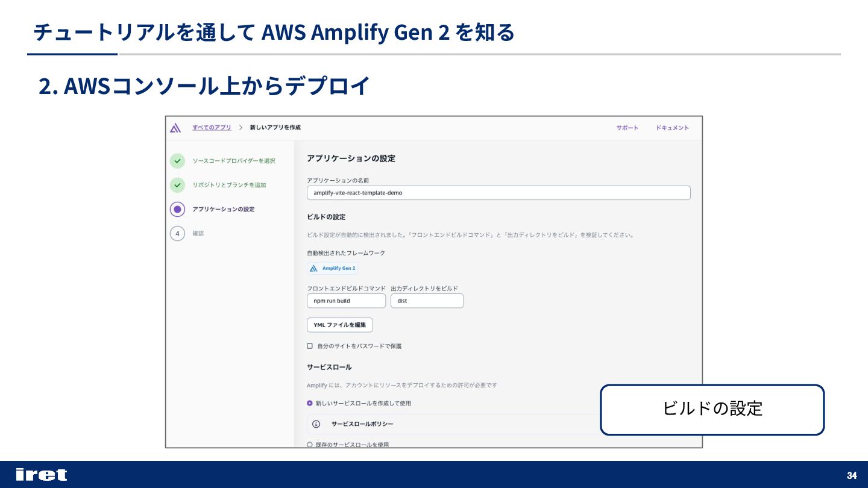Click the npm run build command field
The height and width of the screenshot is (488, 868).
point(346,301)
